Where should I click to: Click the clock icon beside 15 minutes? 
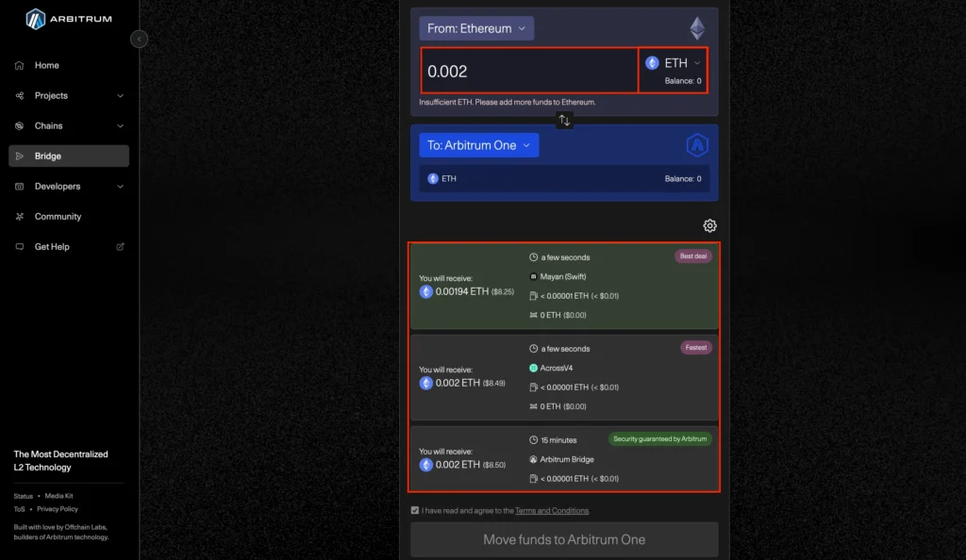(534, 440)
